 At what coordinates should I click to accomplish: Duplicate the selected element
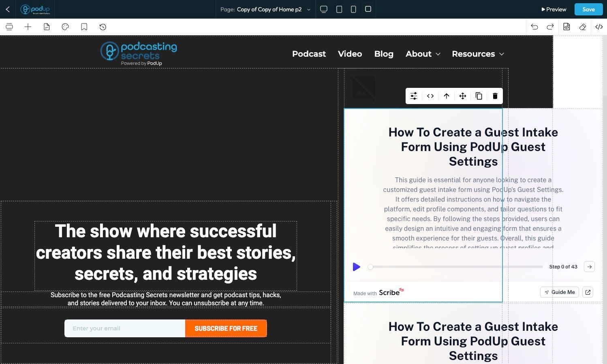click(479, 96)
